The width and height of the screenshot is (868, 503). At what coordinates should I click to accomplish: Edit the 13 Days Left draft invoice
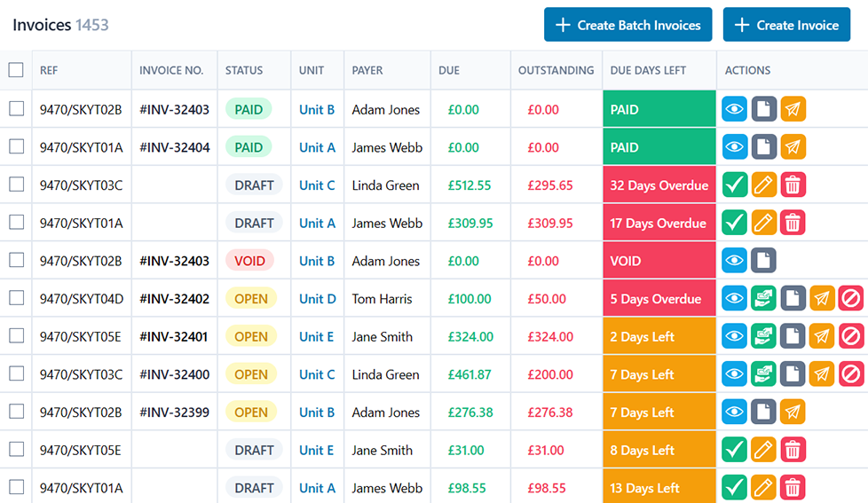tap(763, 487)
